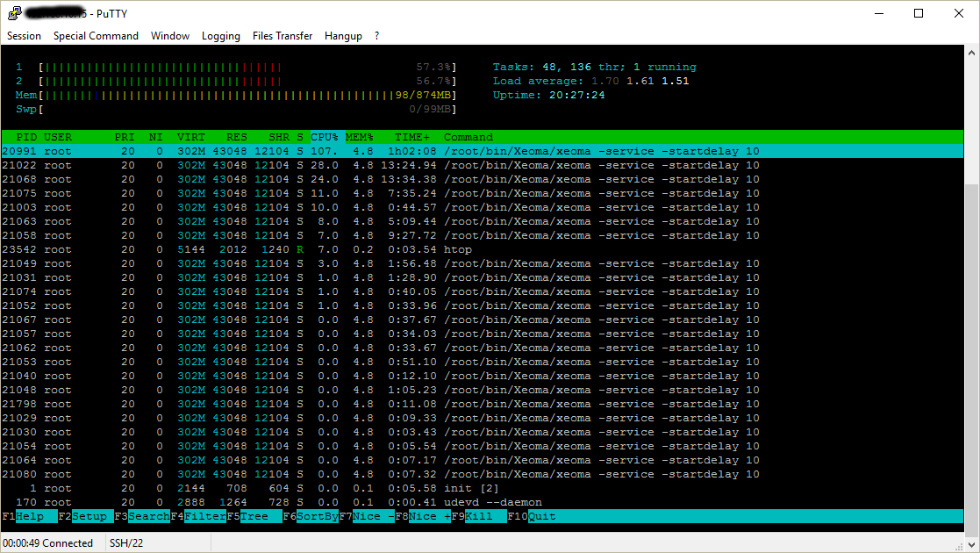
Task: Click the F10 Quit function button
Action: click(532, 517)
